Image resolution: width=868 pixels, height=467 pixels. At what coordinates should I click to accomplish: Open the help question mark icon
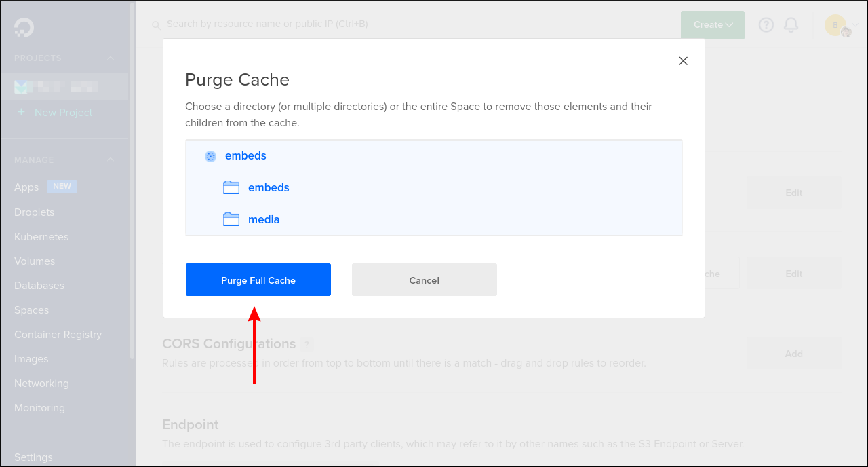pos(766,24)
